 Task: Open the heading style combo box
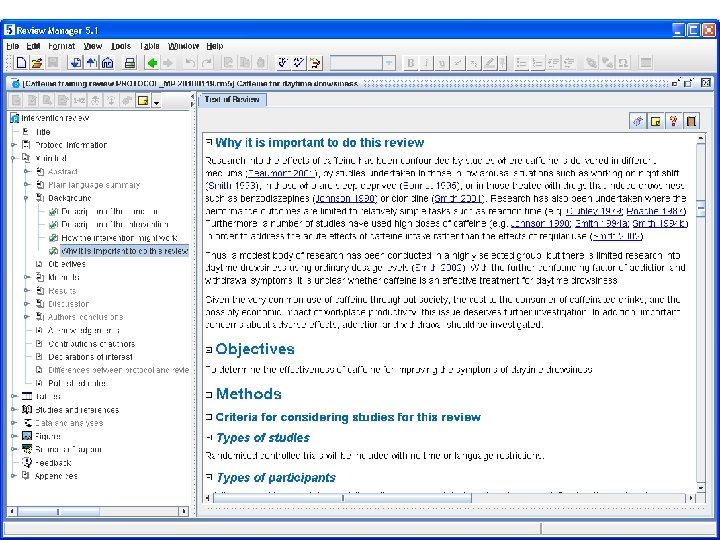click(x=363, y=63)
